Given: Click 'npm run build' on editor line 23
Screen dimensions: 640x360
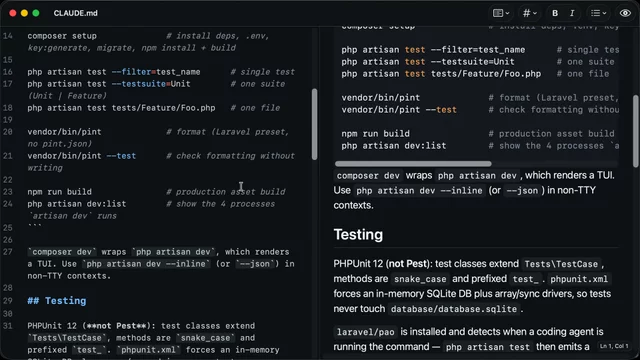Looking at the screenshot, I should pos(60,192).
